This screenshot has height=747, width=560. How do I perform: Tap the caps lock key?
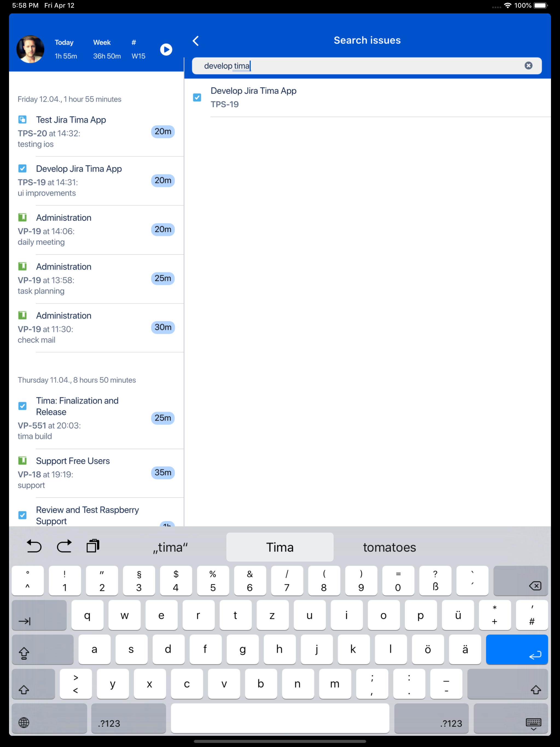click(x=43, y=649)
